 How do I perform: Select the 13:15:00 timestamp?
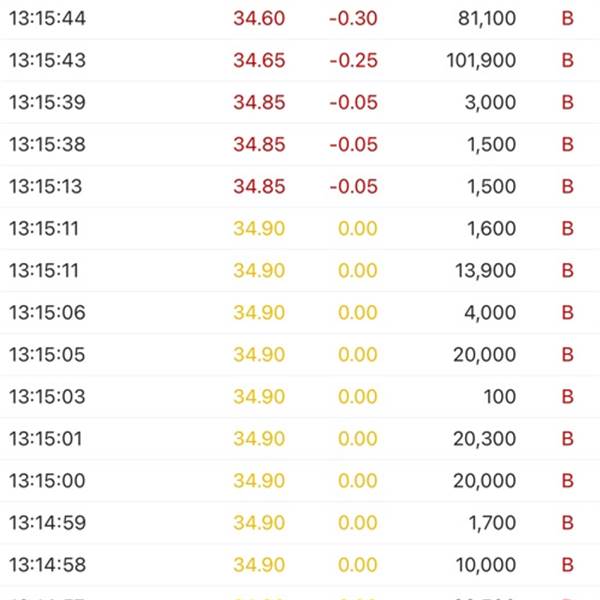tap(47, 481)
